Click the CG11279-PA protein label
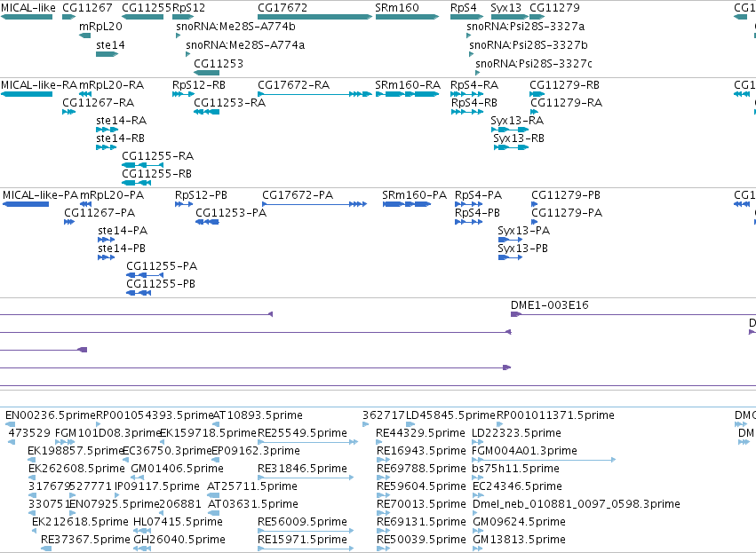 tap(567, 213)
